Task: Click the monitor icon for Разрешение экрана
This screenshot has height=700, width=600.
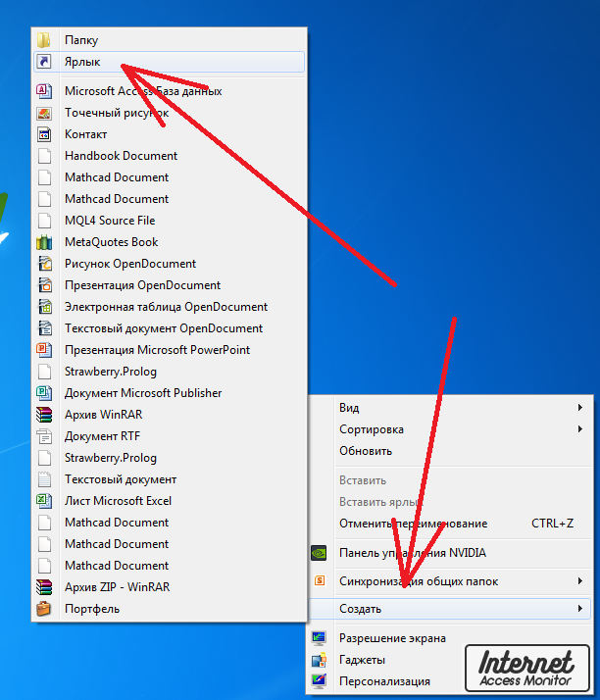Action: coord(319,638)
